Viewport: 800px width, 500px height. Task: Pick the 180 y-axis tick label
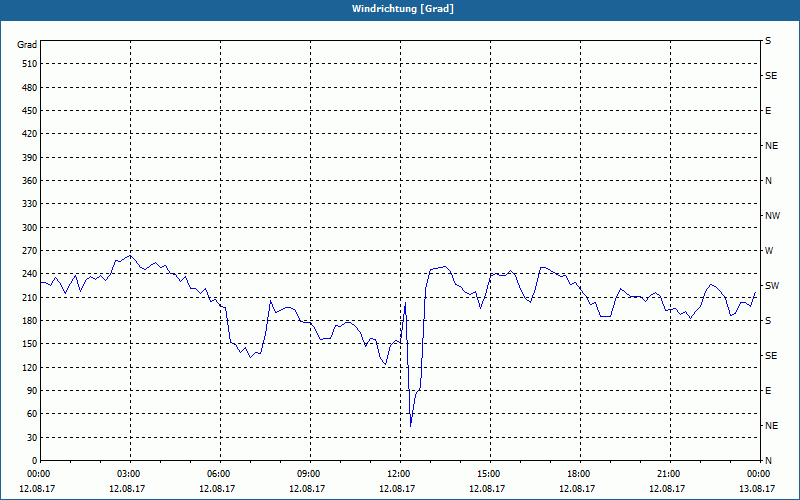coord(30,321)
